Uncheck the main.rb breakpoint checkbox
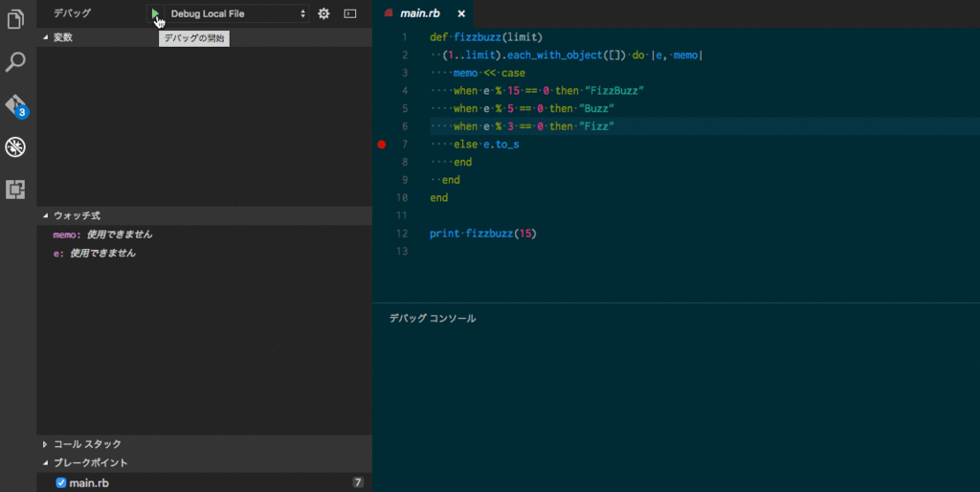The image size is (980, 492). point(60,482)
